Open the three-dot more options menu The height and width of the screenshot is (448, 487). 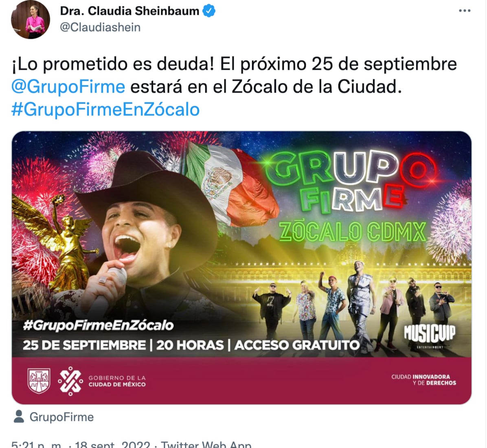(464, 11)
